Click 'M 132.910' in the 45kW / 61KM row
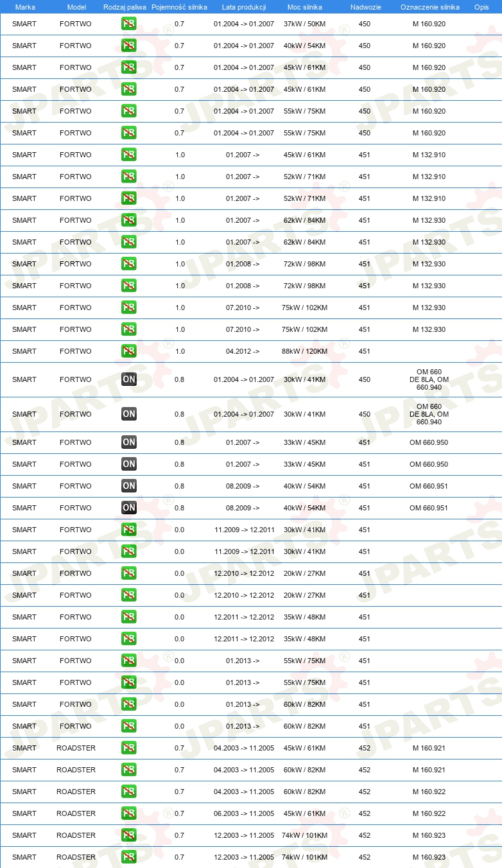The height and width of the screenshot is (868, 502). 429,155
